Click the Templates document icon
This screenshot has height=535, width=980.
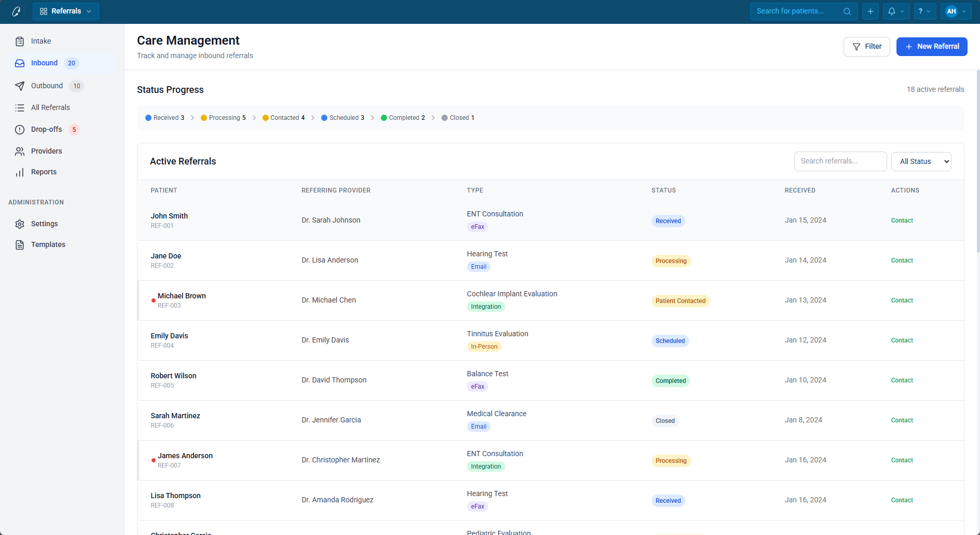pyautogui.click(x=20, y=245)
